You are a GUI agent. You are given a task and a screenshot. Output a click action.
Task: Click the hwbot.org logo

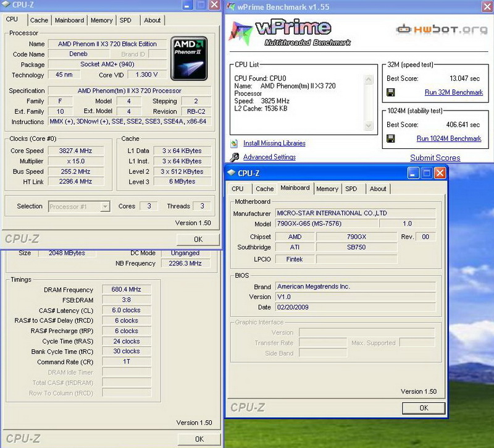pos(442,29)
